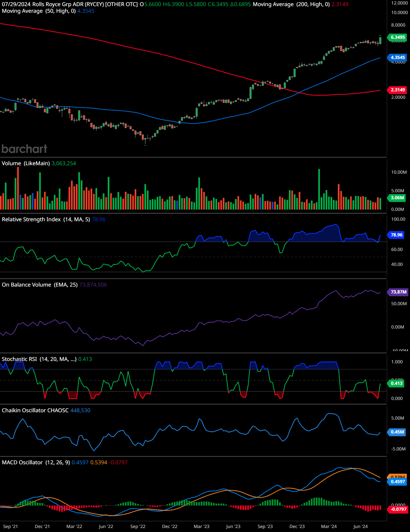Click the 10.0000 price axis label
Screen dimensions: 410x532
tap(399, 12)
